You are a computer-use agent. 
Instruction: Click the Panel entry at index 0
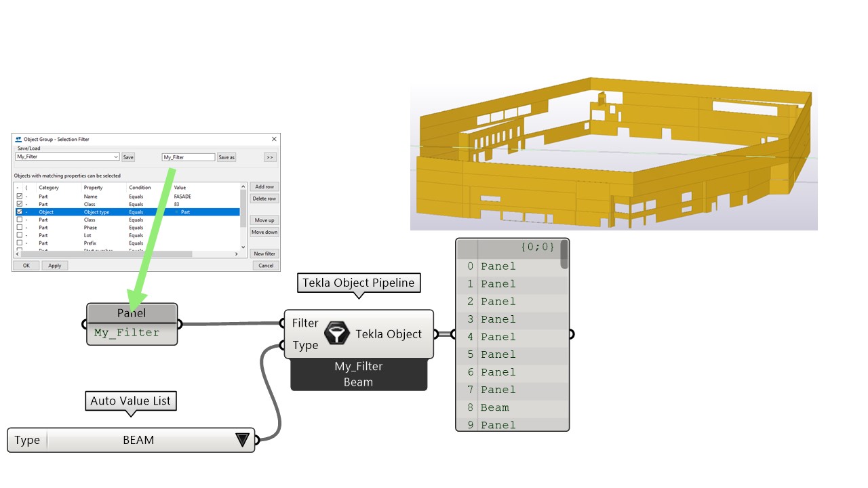tap(498, 266)
